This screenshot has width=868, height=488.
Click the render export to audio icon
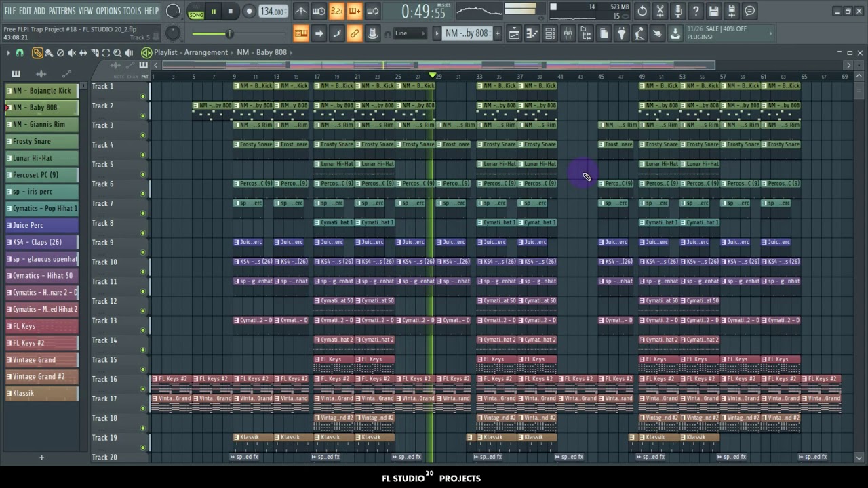click(732, 11)
